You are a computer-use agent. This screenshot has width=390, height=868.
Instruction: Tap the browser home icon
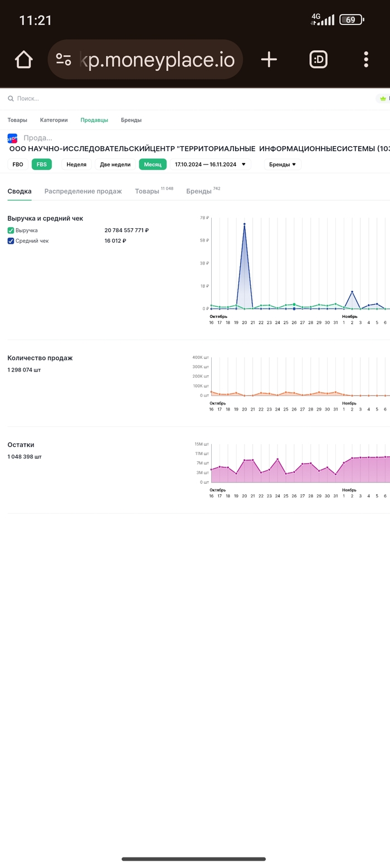tap(24, 59)
